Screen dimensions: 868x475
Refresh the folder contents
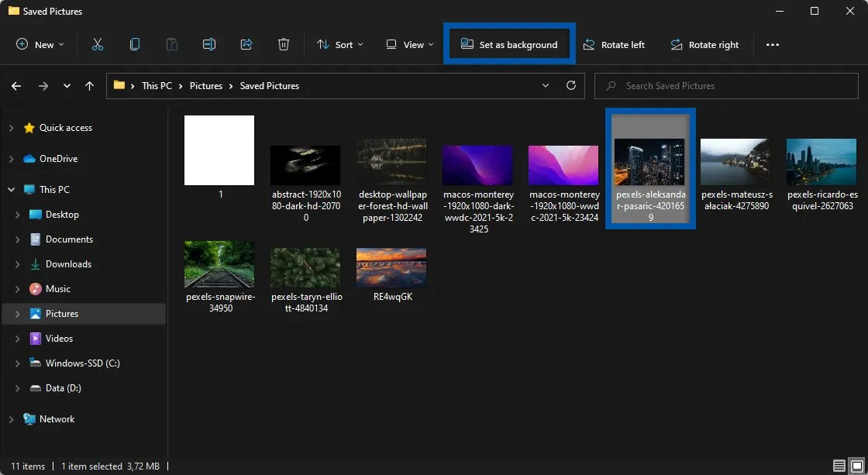[571, 85]
